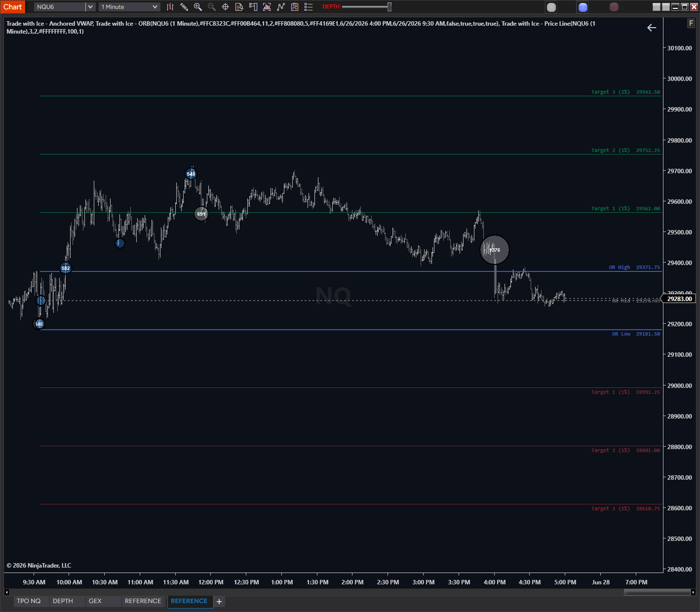Click the zoom out magnifier icon

click(x=212, y=7)
